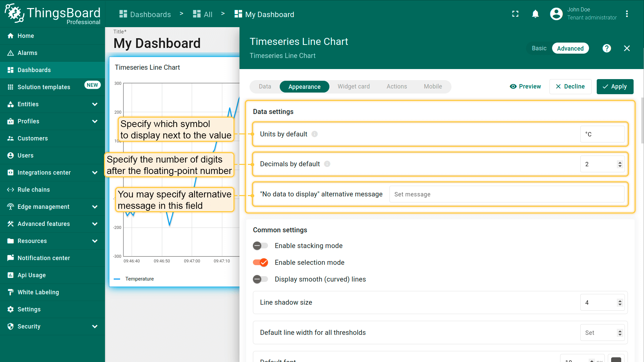The height and width of the screenshot is (362, 644).
Task: Expand the Advanced features menu
Action: (x=95, y=224)
